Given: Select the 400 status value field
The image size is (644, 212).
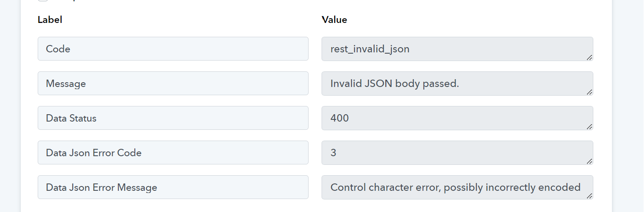Looking at the screenshot, I should [x=457, y=118].
